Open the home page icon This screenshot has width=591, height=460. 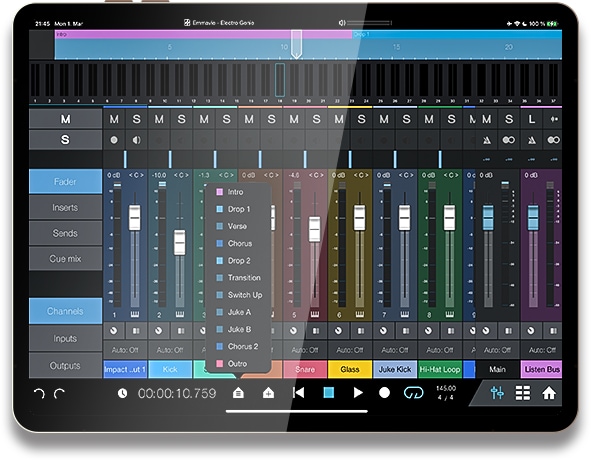(549, 393)
